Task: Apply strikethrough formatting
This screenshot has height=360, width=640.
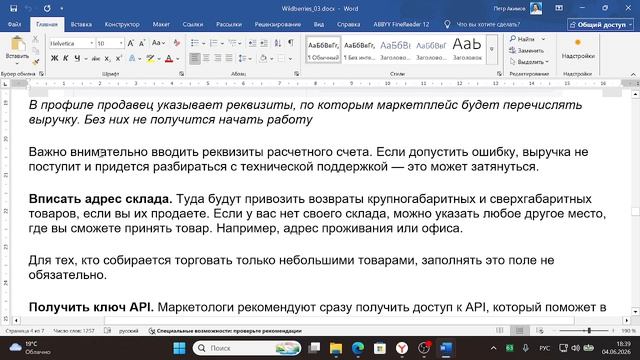Action: (96, 59)
